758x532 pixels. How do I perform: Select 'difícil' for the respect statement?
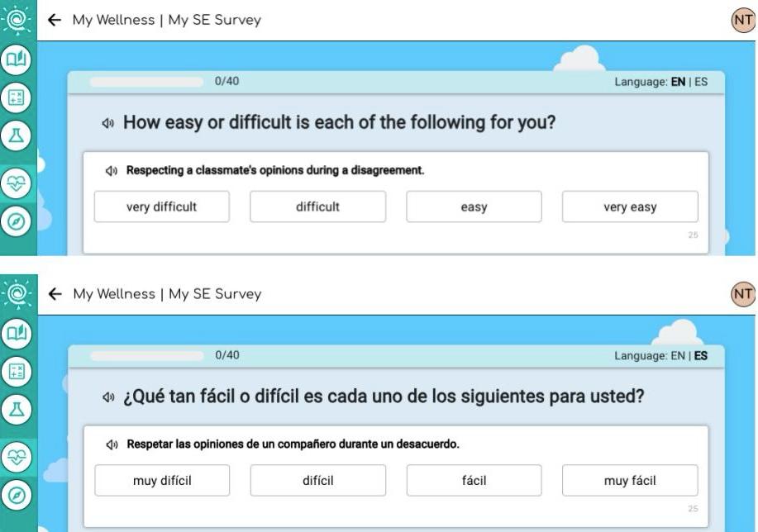317,480
